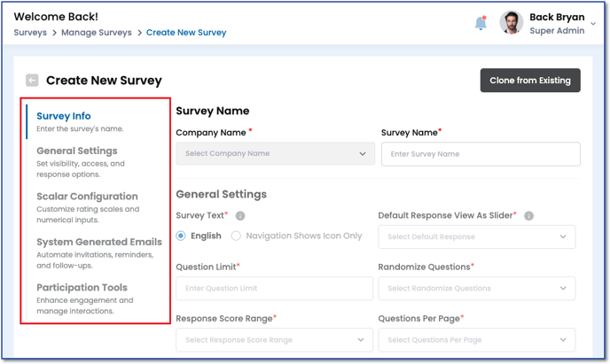The width and height of the screenshot is (610, 364).
Task: Click the notification bell icon
Action: [x=481, y=23]
